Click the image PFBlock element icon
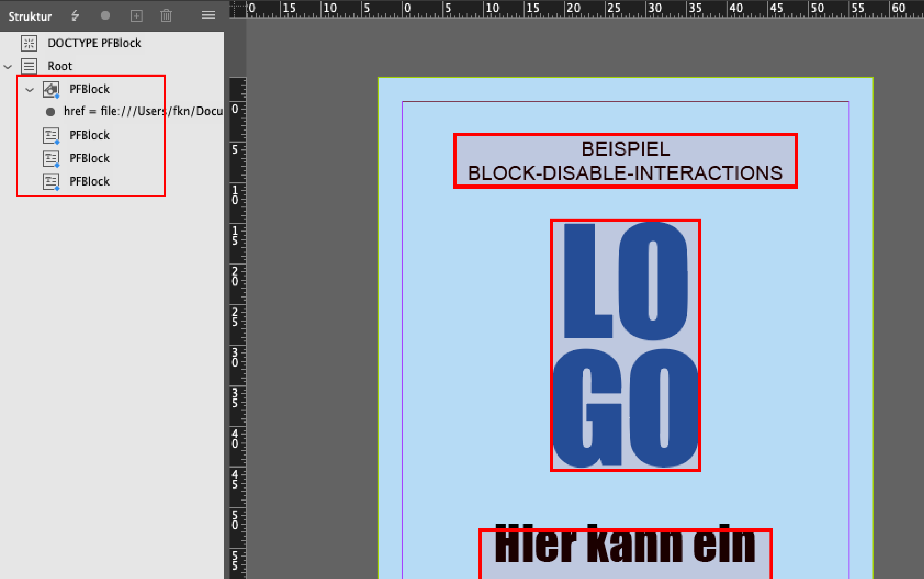The height and width of the screenshot is (579, 924). pos(51,90)
